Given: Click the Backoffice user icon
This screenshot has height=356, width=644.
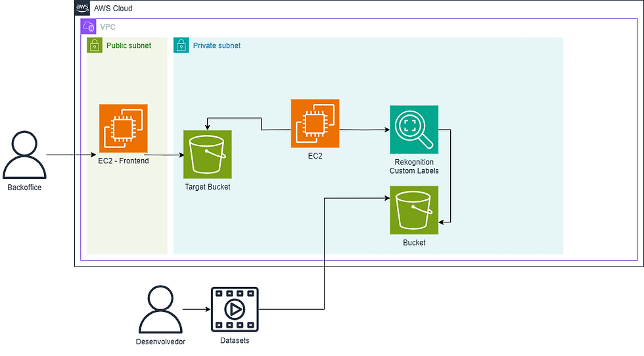Looking at the screenshot, I should click(x=25, y=155).
